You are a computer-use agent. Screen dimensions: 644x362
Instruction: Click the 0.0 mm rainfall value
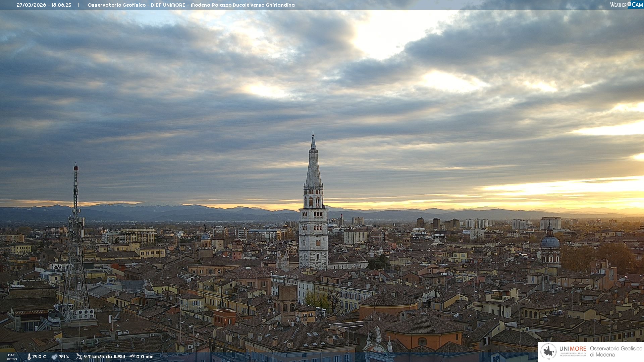145,357
